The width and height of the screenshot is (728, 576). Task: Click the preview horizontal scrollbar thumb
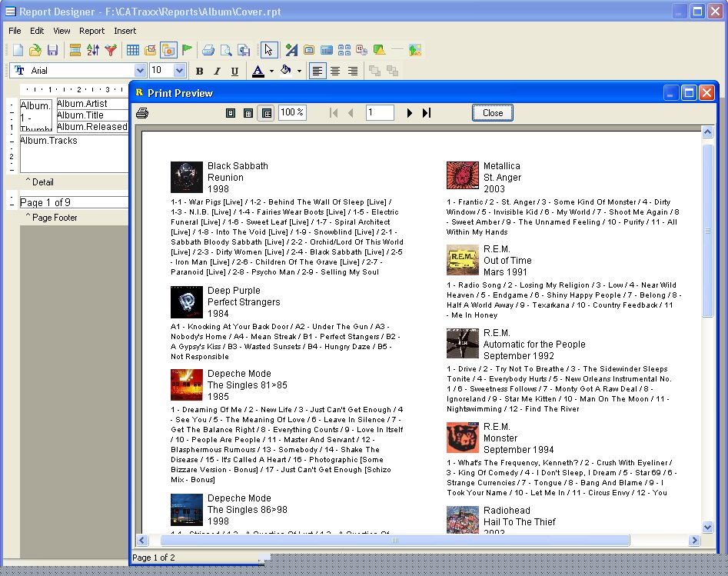click(395, 540)
